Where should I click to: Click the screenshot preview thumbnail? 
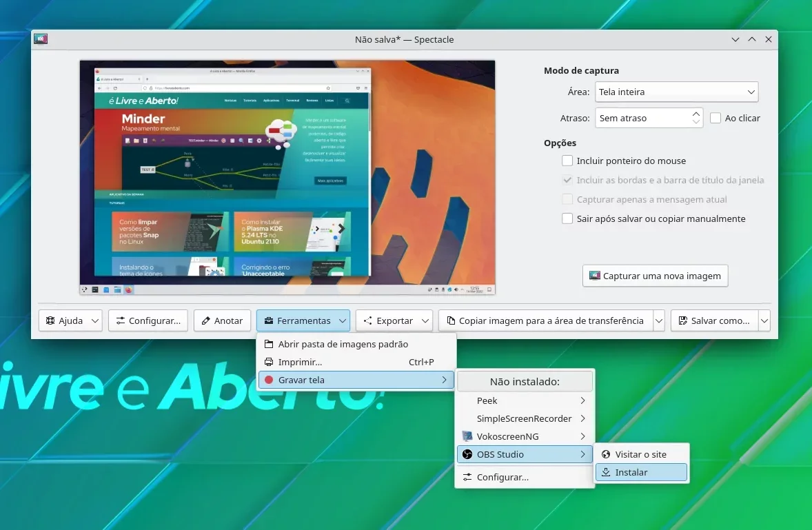[287, 178]
